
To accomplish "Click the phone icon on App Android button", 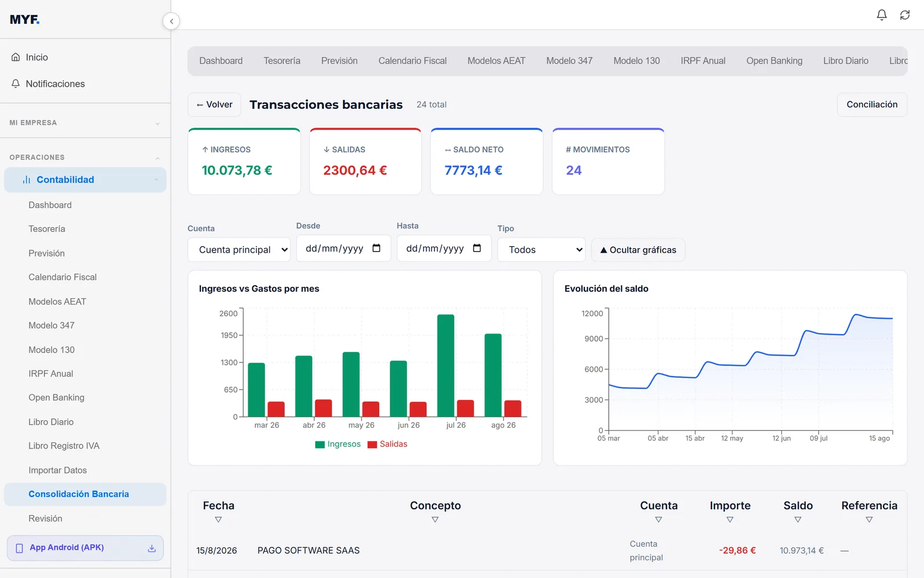I will (x=19, y=548).
